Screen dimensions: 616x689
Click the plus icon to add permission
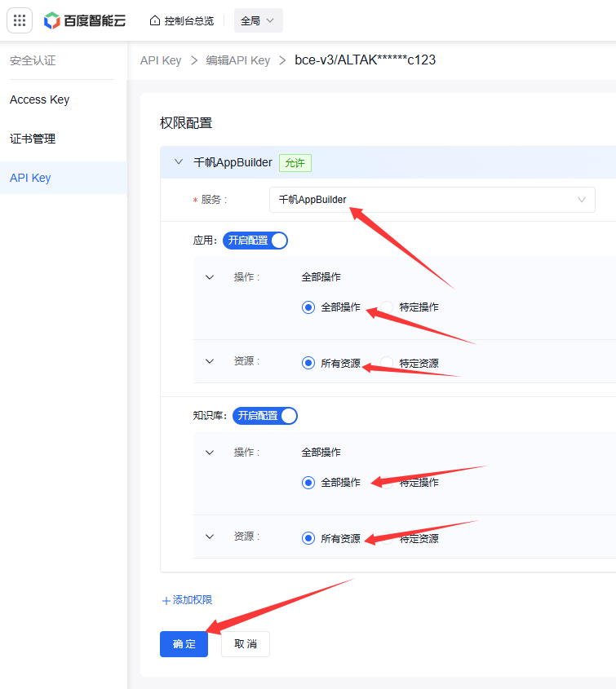(x=166, y=600)
